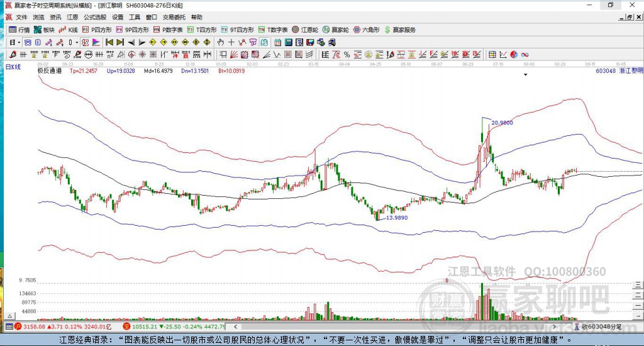Select the circled target angle tool
The height and width of the screenshot is (346, 644).
click(x=131, y=54)
